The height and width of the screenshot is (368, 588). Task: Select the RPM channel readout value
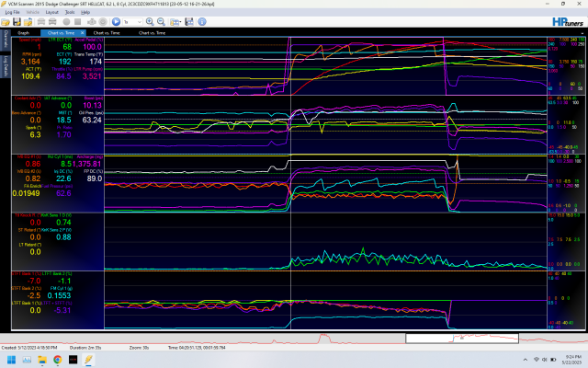pyautogui.click(x=28, y=63)
